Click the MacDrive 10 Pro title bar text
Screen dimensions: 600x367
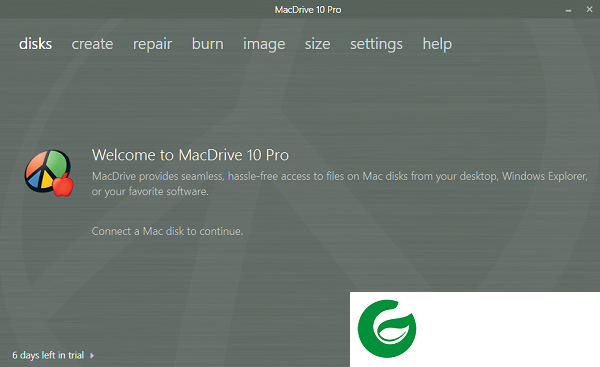308,10
